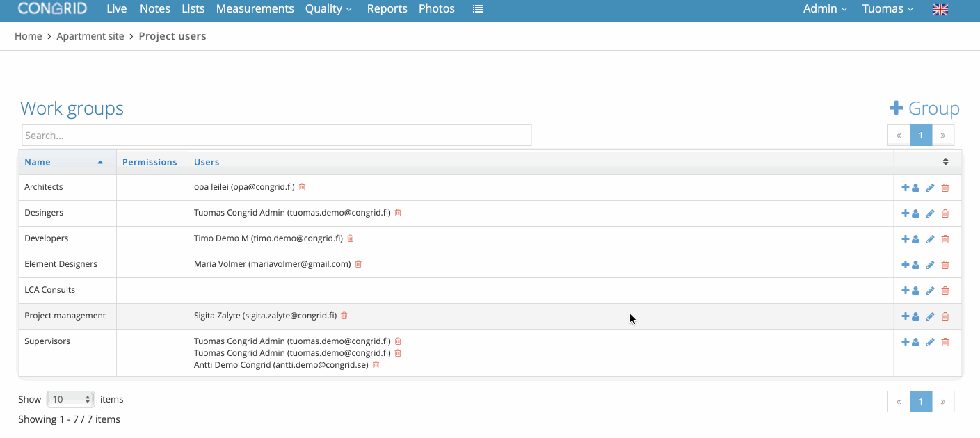The image size is (980, 438).
Task: Delete the Architects group
Action: click(945, 188)
